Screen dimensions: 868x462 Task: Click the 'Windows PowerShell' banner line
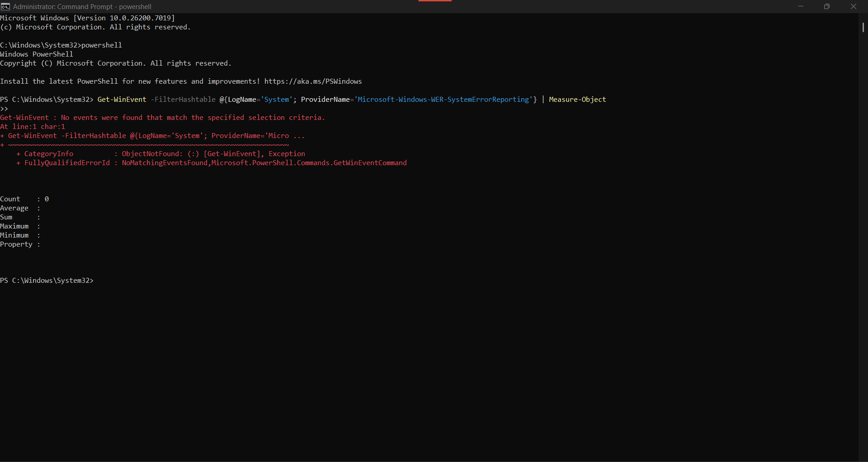point(37,54)
